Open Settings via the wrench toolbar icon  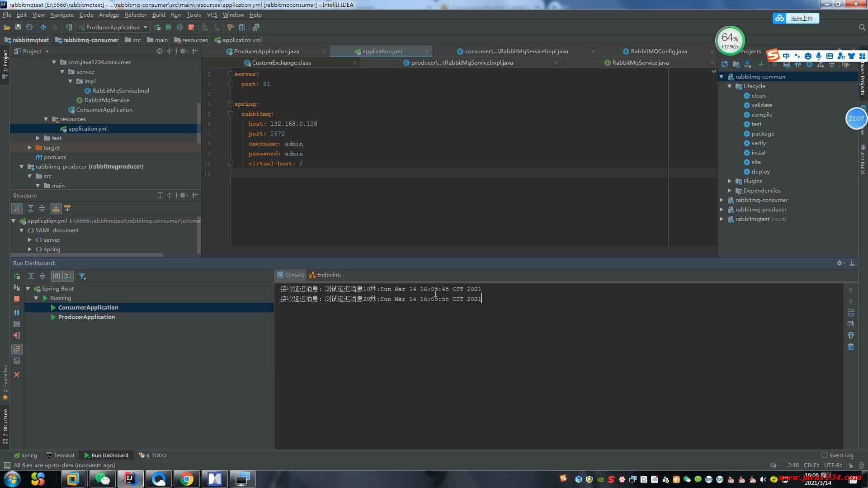pos(231,28)
